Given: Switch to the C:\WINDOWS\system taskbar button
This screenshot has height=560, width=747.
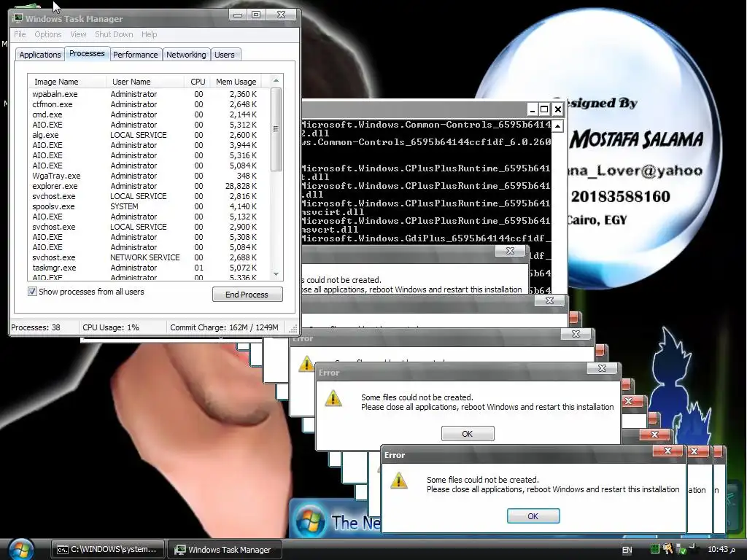Looking at the screenshot, I should (x=108, y=549).
